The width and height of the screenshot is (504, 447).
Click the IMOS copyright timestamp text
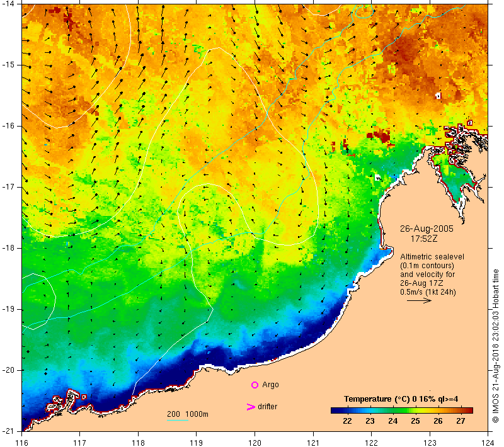tap(496, 346)
